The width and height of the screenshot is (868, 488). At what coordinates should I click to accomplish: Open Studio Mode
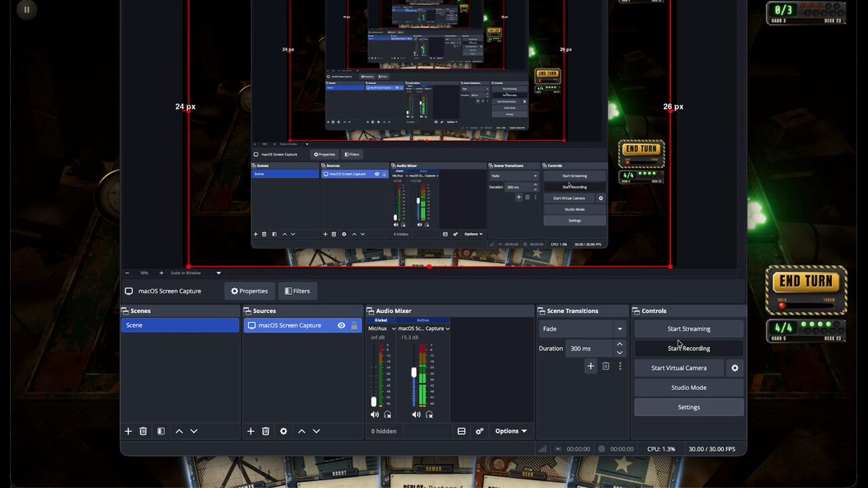(x=689, y=388)
